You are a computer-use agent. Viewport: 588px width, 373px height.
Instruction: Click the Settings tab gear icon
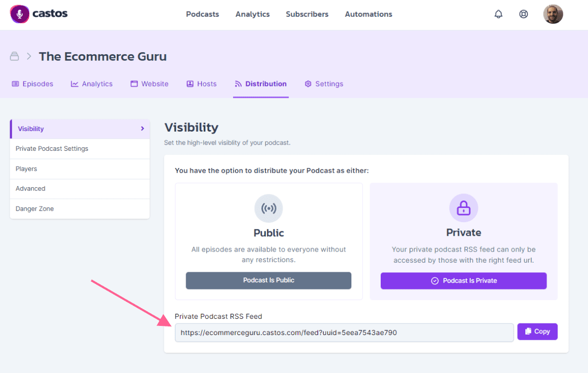click(x=308, y=84)
